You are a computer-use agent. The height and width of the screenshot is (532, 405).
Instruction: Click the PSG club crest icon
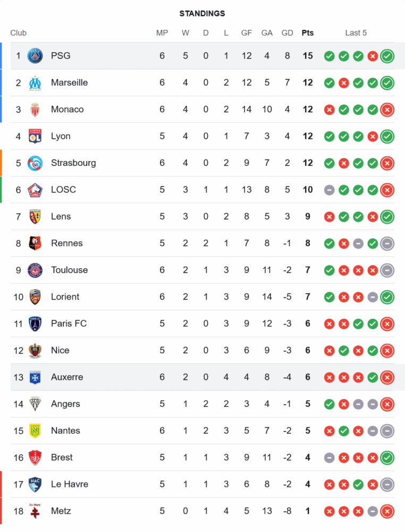[x=35, y=56]
